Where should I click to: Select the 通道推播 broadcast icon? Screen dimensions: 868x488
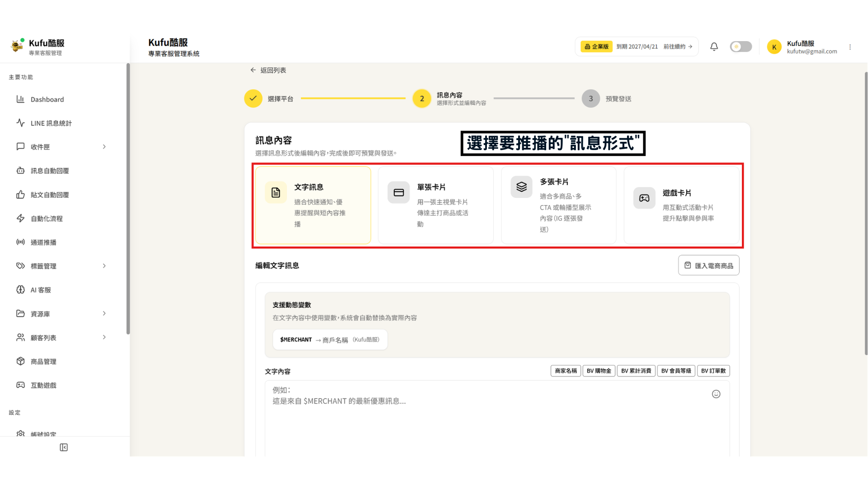click(x=20, y=242)
